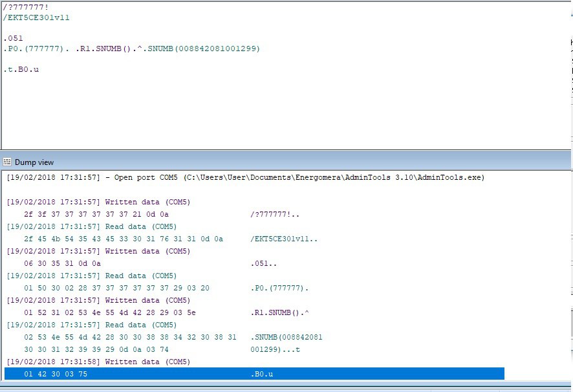Click hex line starting '30 30 31 32 39 39 29'

coord(96,349)
